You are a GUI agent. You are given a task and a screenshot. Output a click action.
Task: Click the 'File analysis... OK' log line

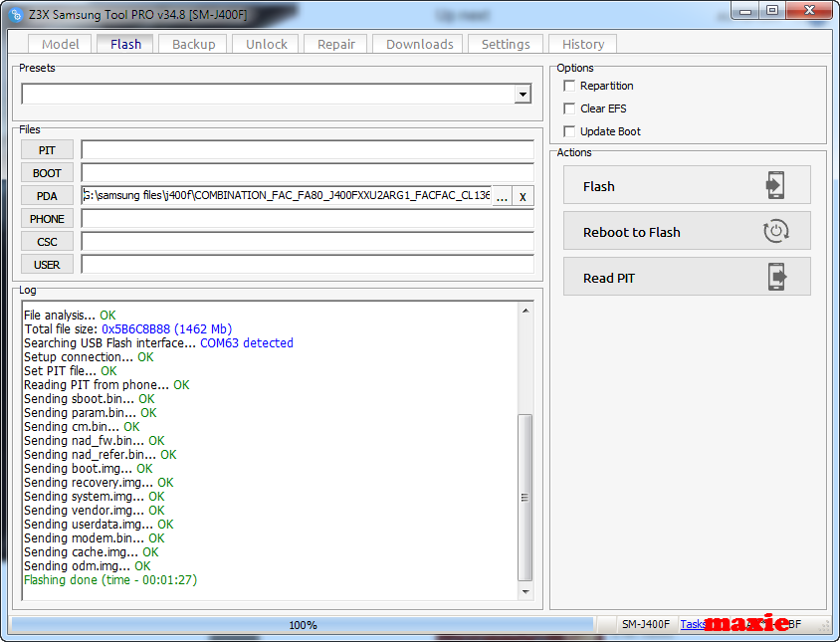pyautogui.click(x=70, y=316)
